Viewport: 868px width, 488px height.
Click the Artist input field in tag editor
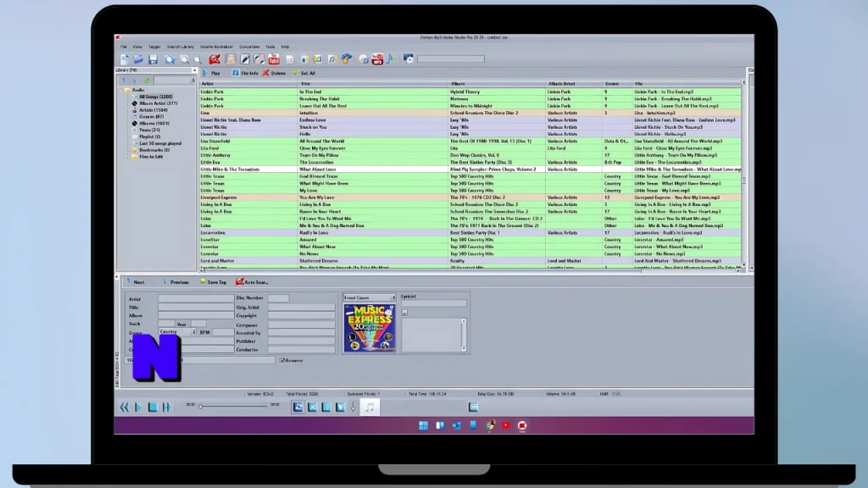click(x=196, y=298)
